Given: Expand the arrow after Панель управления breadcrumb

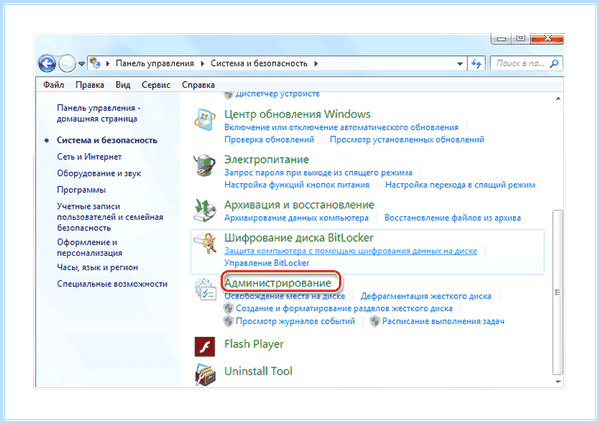Looking at the screenshot, I should click(202, 64).
